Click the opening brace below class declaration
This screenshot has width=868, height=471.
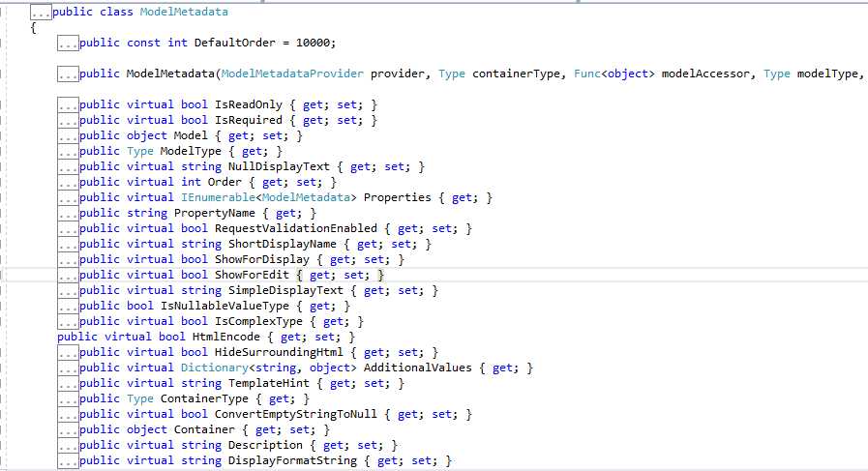(x=33, y=28)
